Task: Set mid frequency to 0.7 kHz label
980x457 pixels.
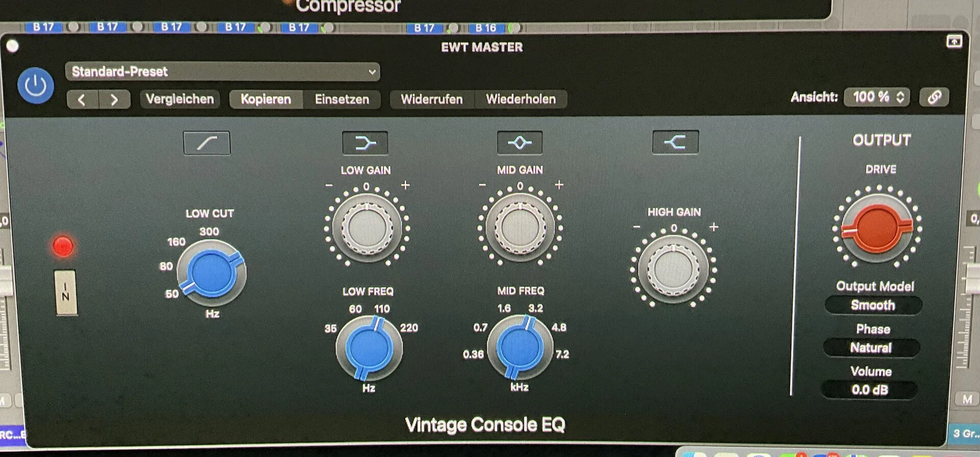Action: coord(480,327)
